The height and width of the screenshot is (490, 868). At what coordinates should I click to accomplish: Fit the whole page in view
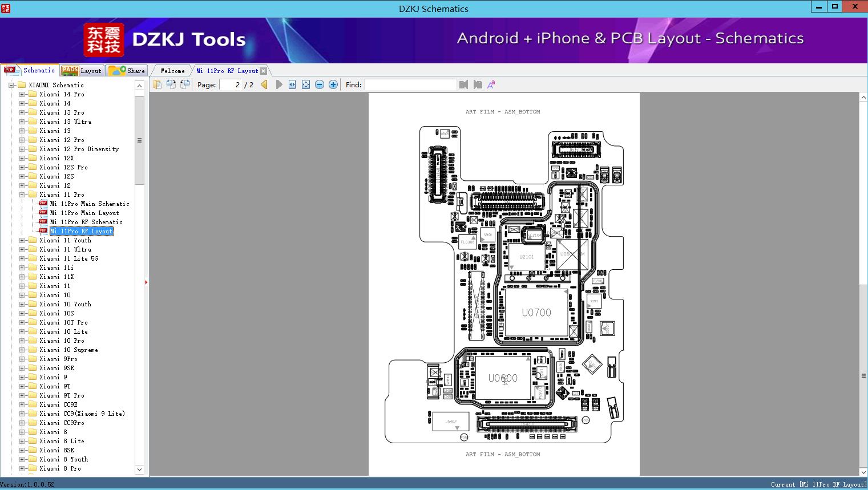306,84
